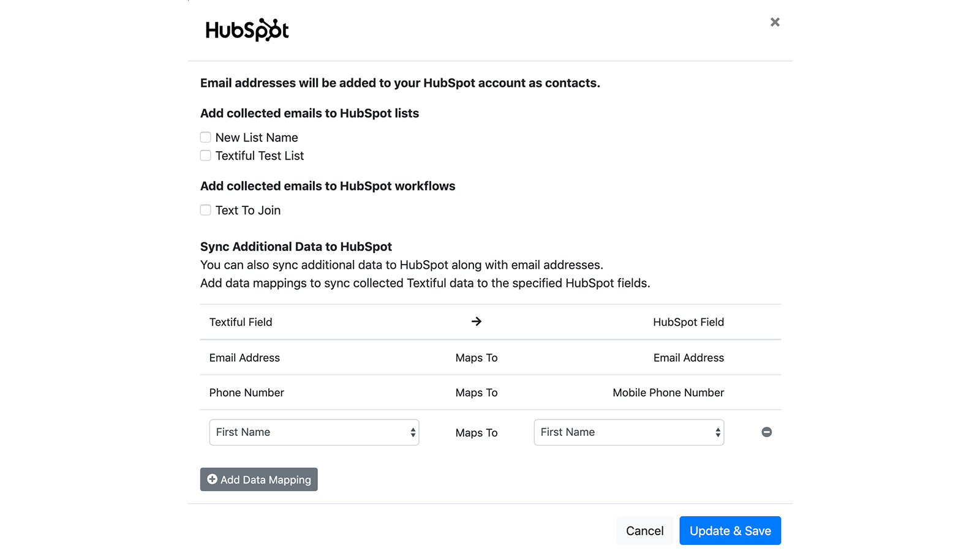Click the Maps To label beside First Name
Screen dimensions: 980x551
[x=476, y=432]
